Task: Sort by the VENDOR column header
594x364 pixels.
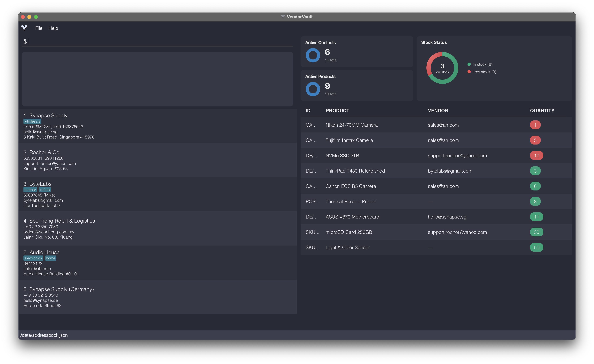Action: coord(438,111)
